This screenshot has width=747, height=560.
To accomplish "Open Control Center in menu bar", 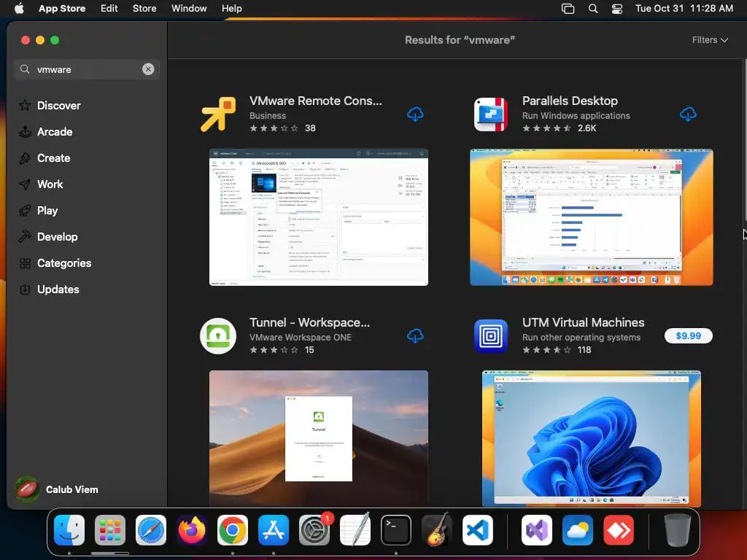I will [x=617, y=8].
